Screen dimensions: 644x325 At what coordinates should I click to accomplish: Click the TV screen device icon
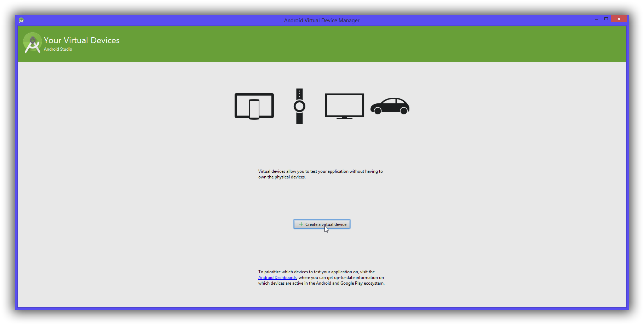345,106
